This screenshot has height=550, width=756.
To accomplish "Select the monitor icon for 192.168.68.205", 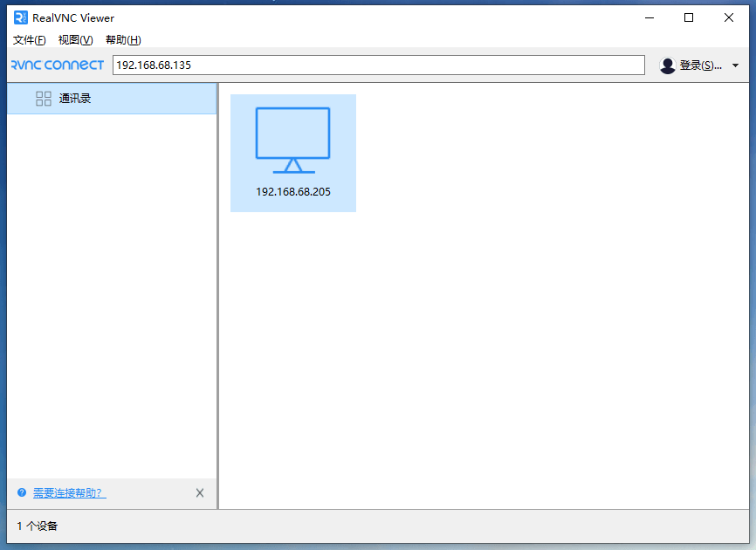I will 293,141.
